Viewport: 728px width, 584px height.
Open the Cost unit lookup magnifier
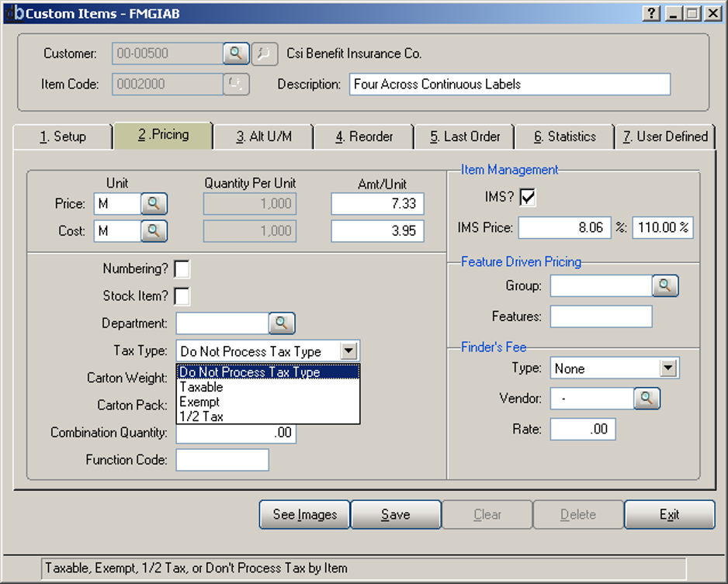coord(154,231)
